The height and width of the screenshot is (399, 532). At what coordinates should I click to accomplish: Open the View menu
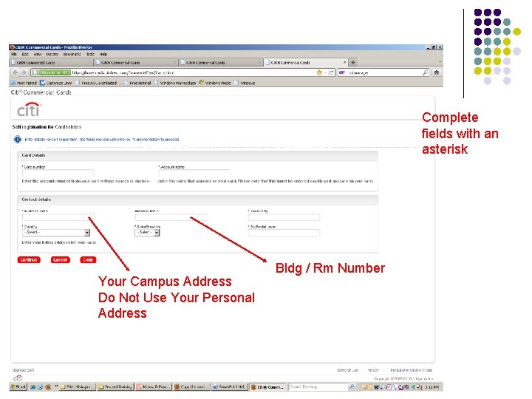(x=38, y=54)
